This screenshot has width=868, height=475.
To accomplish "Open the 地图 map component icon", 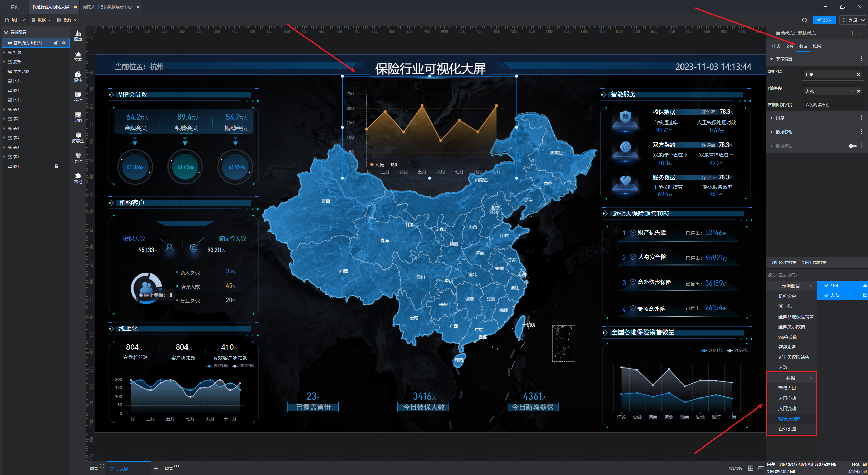I will pos(78,117).
